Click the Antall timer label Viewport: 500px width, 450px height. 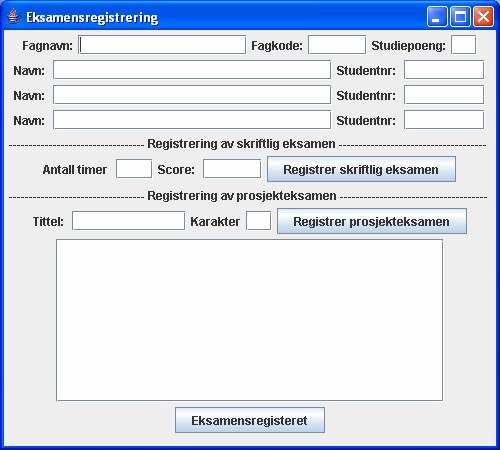click(75, 170)
